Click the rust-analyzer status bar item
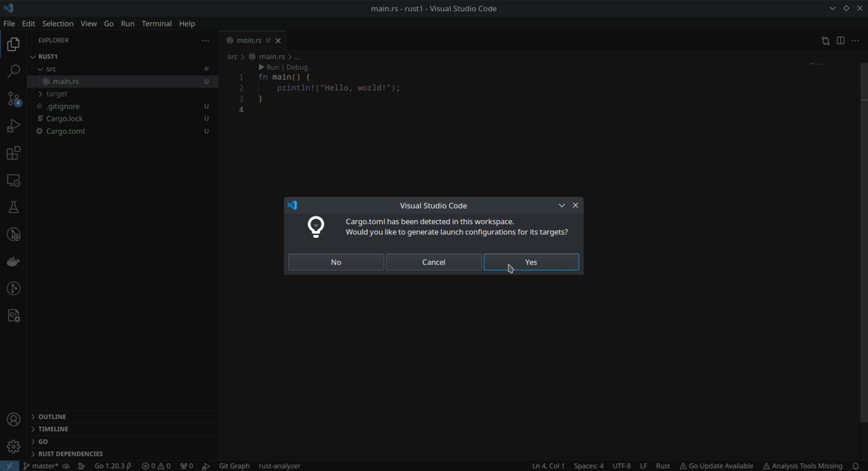 coord(279,466)
